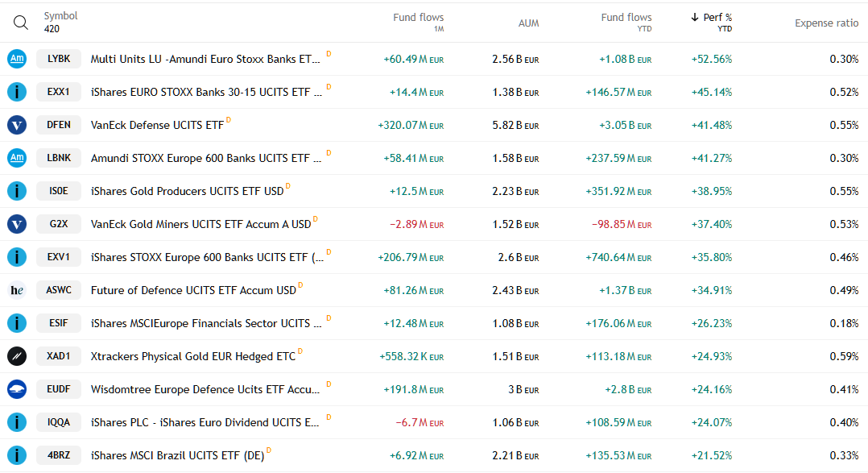This screenshot has height=473, width=868.
Task: Click the VanEck logo beside DFEN
Action: 17,125
